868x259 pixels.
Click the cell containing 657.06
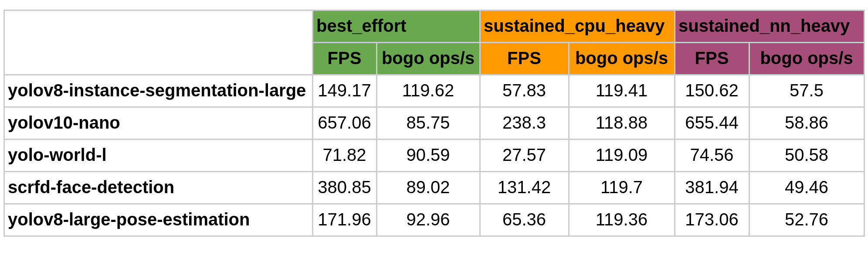pyautogui.click(x=344, y=123)
